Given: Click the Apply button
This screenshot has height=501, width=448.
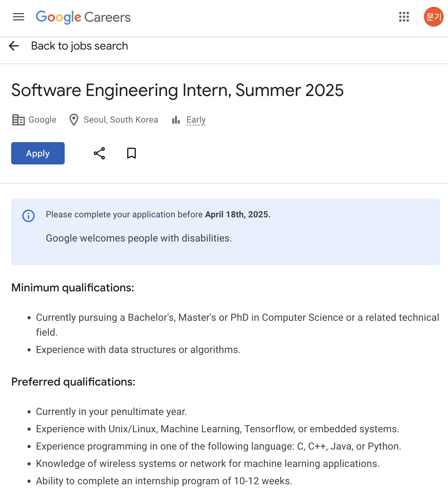Looking at the screenshot, I should pos(38,153).
